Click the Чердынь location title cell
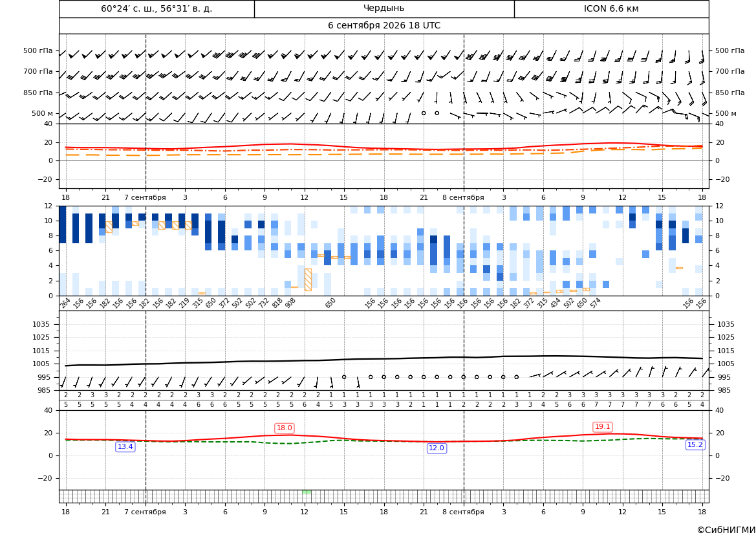 point(384,8)
